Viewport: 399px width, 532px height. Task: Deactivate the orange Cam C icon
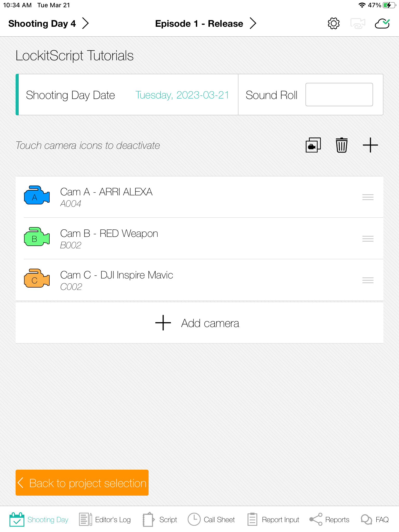pyautogui.click(x=37, y=278)
